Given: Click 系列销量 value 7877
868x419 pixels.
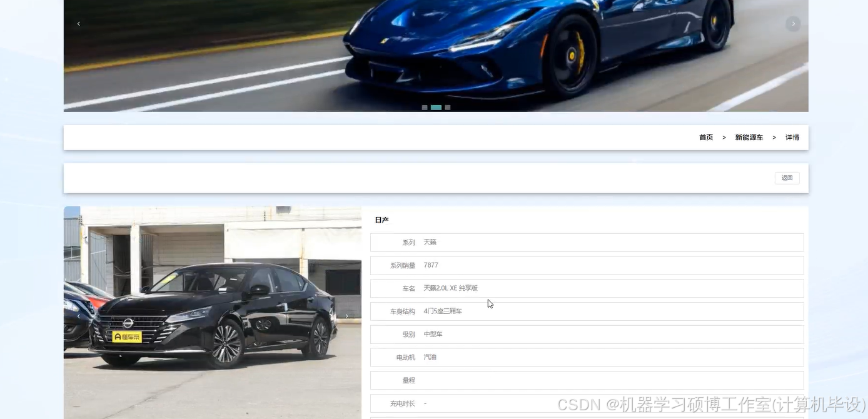Looking at the screenshot, I should (431, 265).
